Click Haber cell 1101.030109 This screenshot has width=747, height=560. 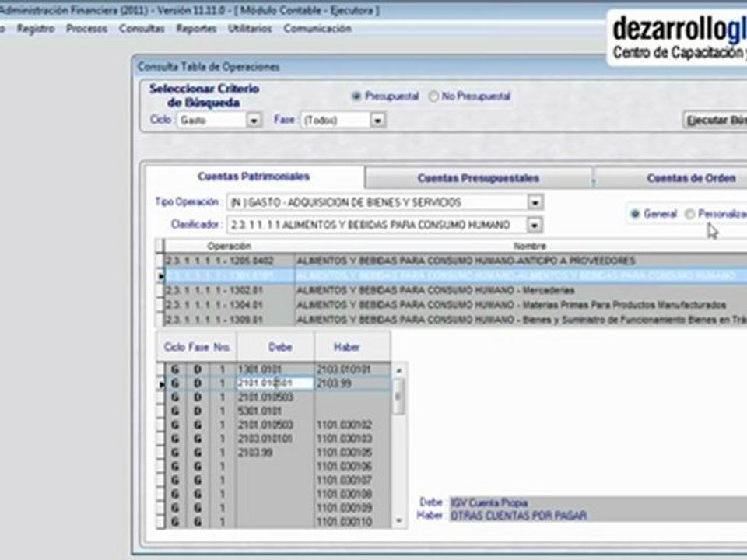pos(352,508)
